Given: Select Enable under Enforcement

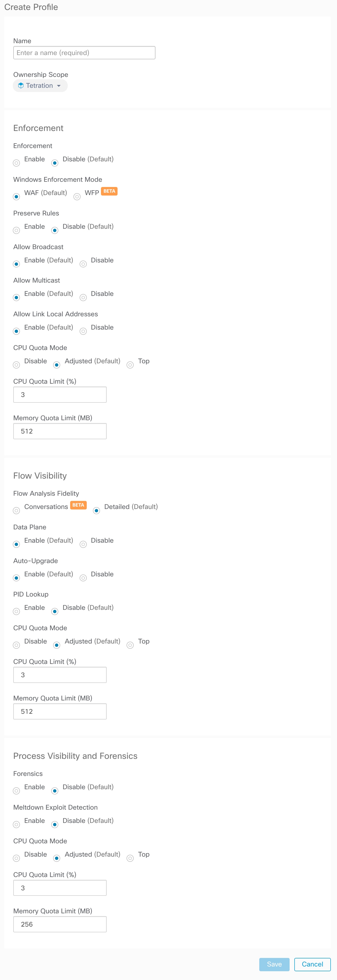Looking at the screenshot, I should tap(16, 163).
